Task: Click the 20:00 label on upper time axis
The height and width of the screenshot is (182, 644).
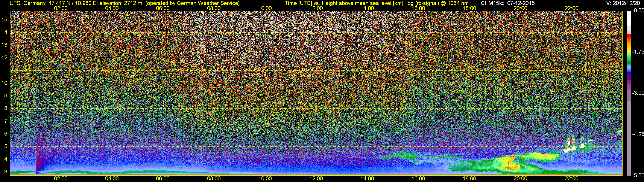Action: (x=521, y=8)
